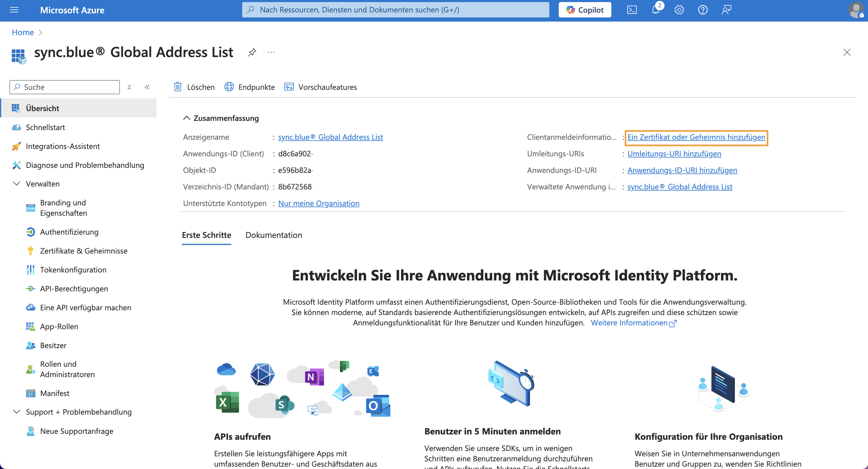Click the API-Berechtigungen icon
Viewport: 868px width, 469px height.
coord(30,289)
